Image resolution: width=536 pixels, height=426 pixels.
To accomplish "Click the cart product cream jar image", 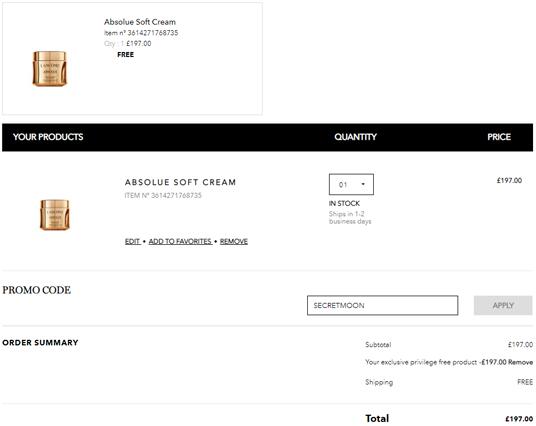I will click(55, 215).
